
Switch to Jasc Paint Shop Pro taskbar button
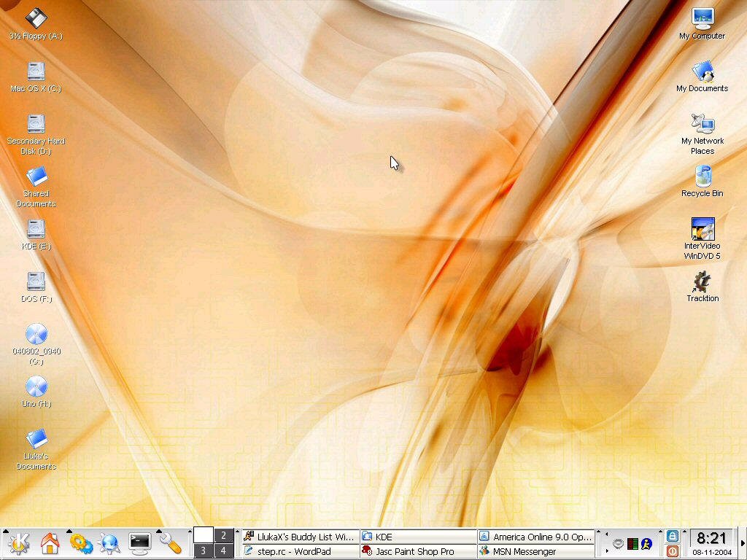[418, 551]
